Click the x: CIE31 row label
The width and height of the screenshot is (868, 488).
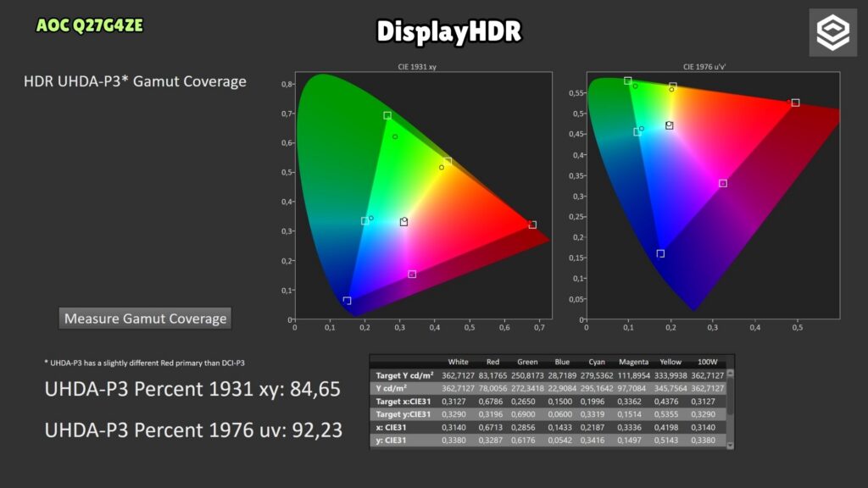point(391,427)
